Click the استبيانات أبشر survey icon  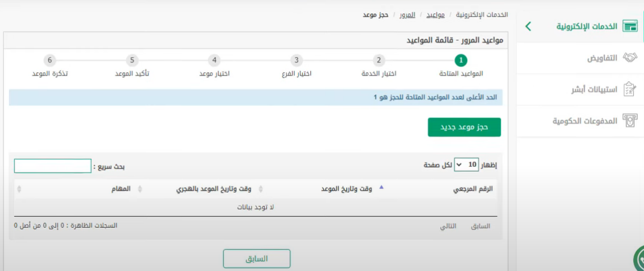click(629, 89)
